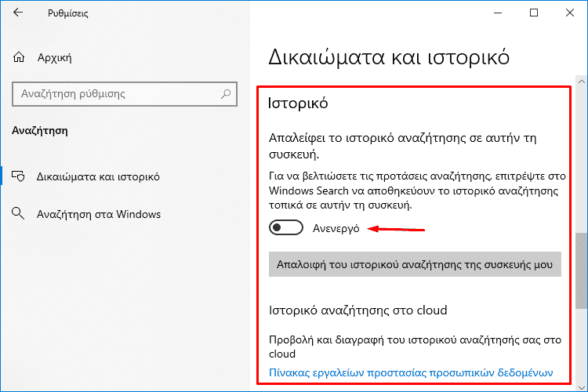Close the Ρυθμίσεις window
The image size is (588, 392).
tap(570, 13)
